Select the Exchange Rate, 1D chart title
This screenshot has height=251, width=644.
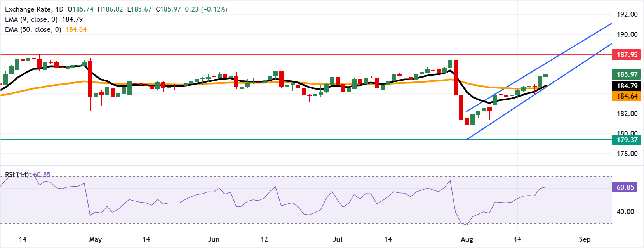pyautogui.click(x=34, y=9)
